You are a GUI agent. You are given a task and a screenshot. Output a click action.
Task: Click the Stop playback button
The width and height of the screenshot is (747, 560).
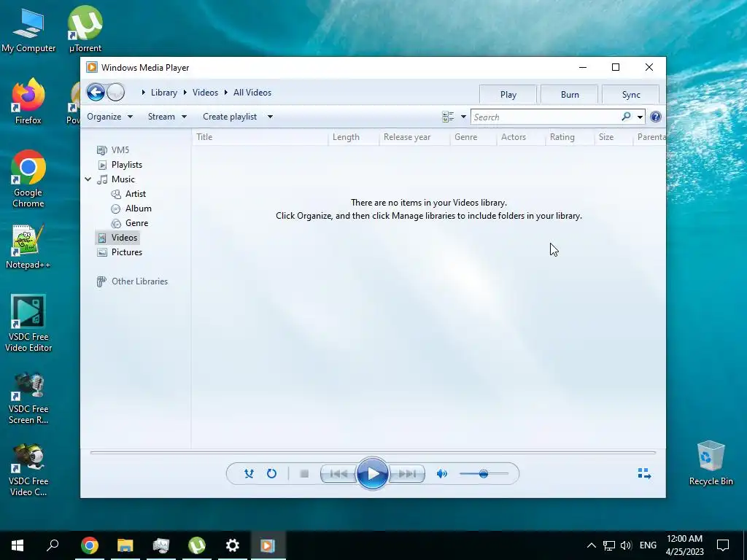tap(304, 474)
